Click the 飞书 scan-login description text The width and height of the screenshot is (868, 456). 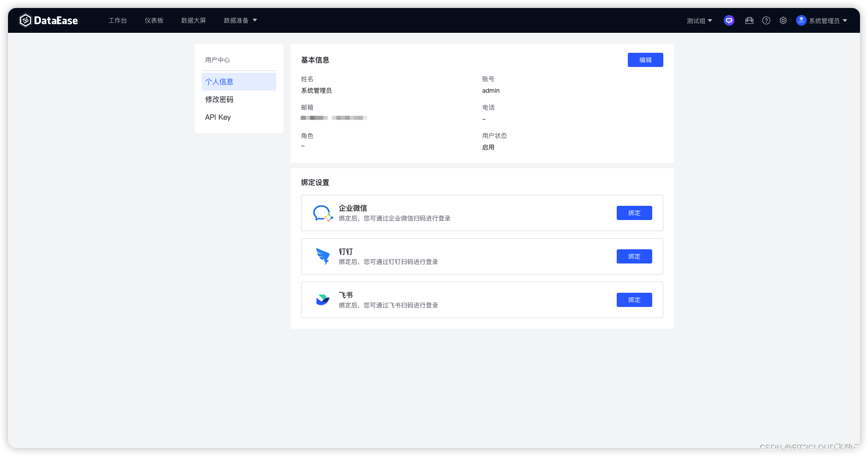(388, 305)
